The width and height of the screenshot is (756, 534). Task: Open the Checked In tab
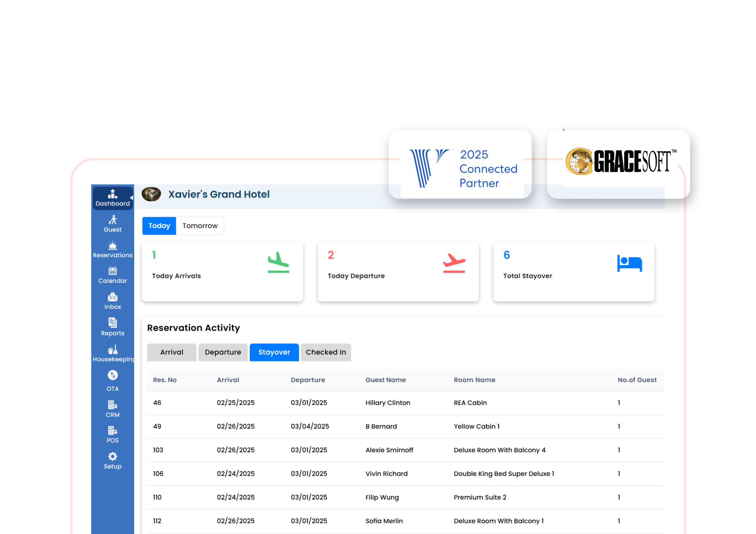[x=325, y=352]
